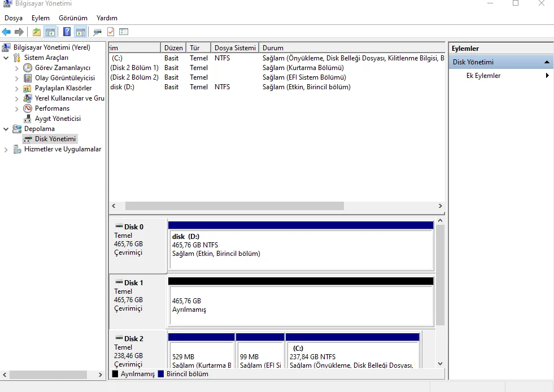Select the 529 MB recovery partition on Disk 2
Screen dimensions: 554x392
[x=202, y=352]
